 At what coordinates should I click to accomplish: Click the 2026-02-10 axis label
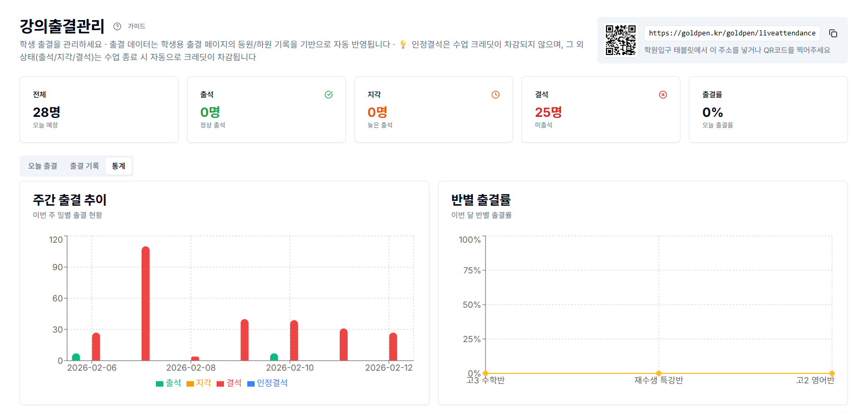(x=290, y=368)
